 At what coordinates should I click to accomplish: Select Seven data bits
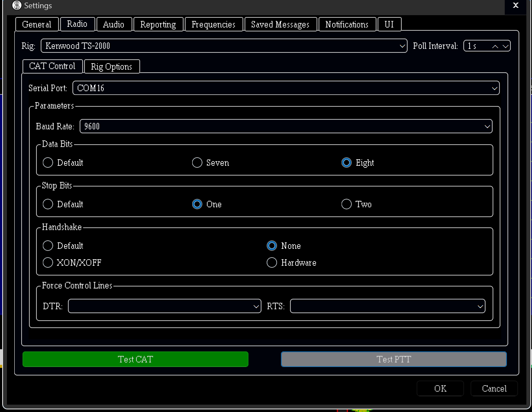click(197, 163)
